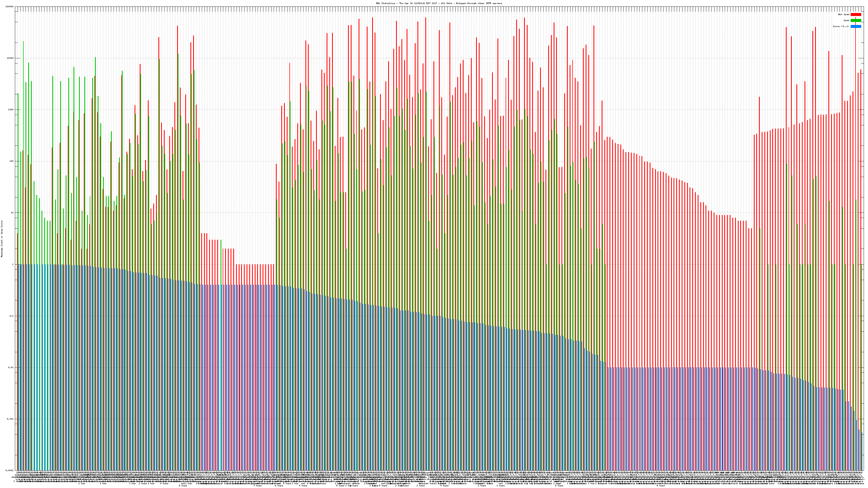The image size is (868, 488).
Task: Click the 0.1 y-axis tick label
Action: click(12, 316)
